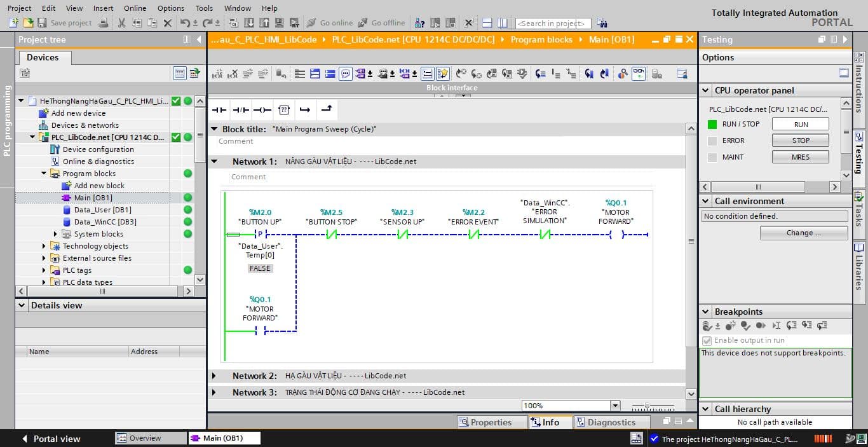Screen dimensions: 868x447
Task: Click the RUN button
Action: pyautogui.click(x=801, y=124)
